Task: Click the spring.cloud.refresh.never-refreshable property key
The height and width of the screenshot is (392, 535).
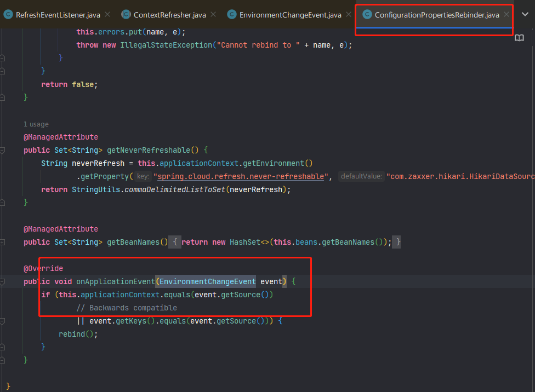Action: 241,177
